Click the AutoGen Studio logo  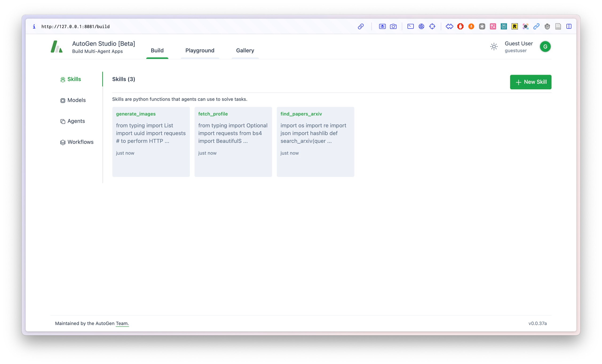coord(57,47)
